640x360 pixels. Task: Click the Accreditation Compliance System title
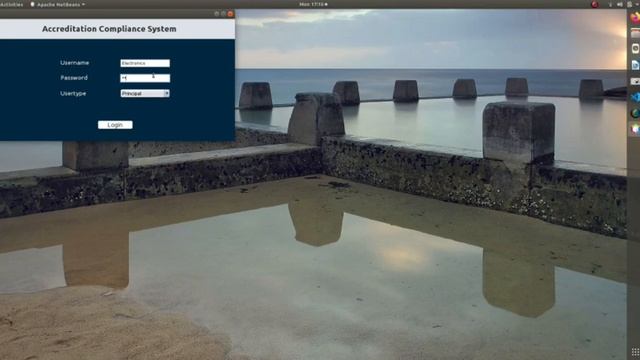[109, 29]
